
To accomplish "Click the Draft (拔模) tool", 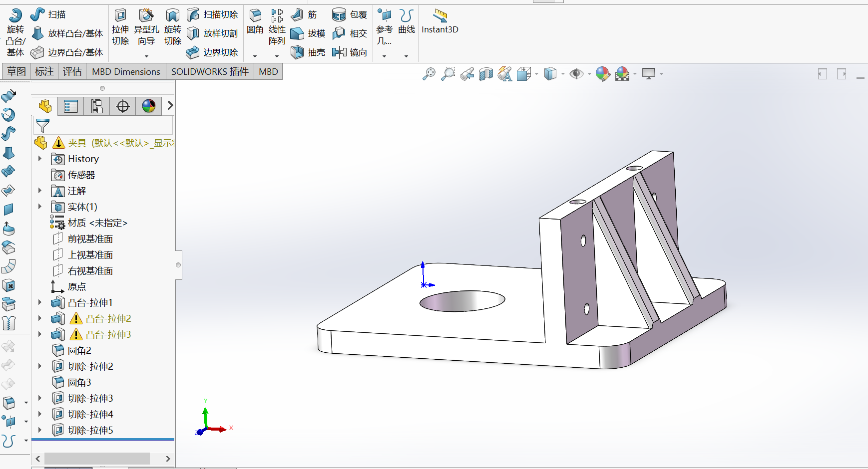I will click(308, 33).
